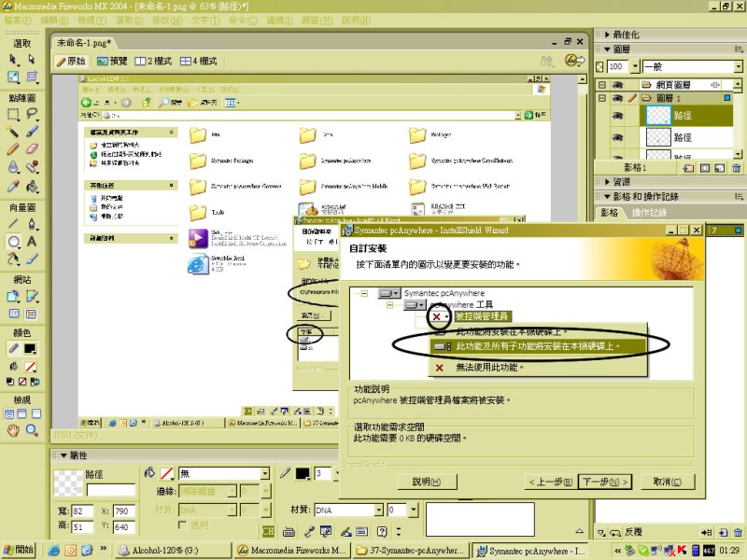Screen dimensions: 747x560
Task: Select the Freeform tool
Action: coord(13,259)
